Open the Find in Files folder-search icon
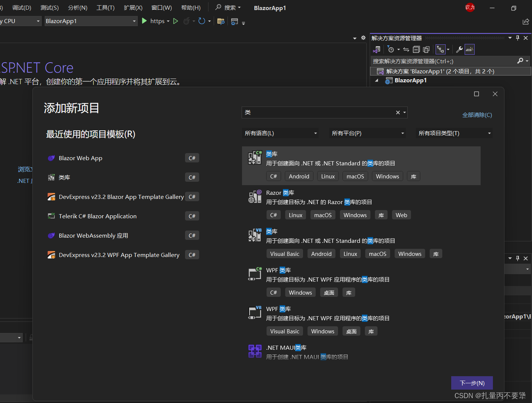 (x=221, y=21)
